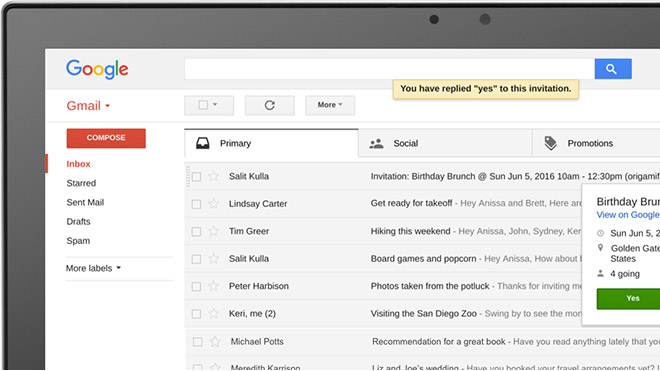Open the Invitation: Birthday Brunch email
Screen dimensions: 660x371
(x=422, y=176)
